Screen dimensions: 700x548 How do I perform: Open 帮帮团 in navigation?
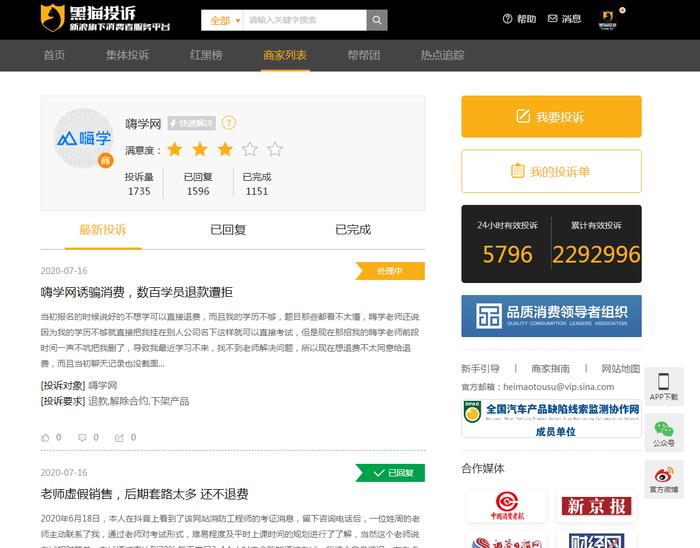(364, 55)
